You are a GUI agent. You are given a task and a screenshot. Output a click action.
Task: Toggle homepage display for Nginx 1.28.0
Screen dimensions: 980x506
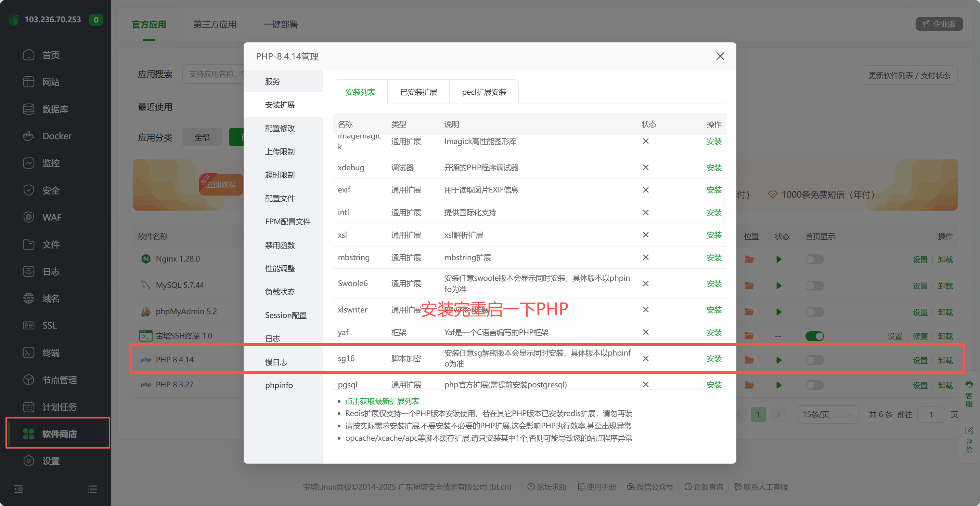tap(814, 259)
